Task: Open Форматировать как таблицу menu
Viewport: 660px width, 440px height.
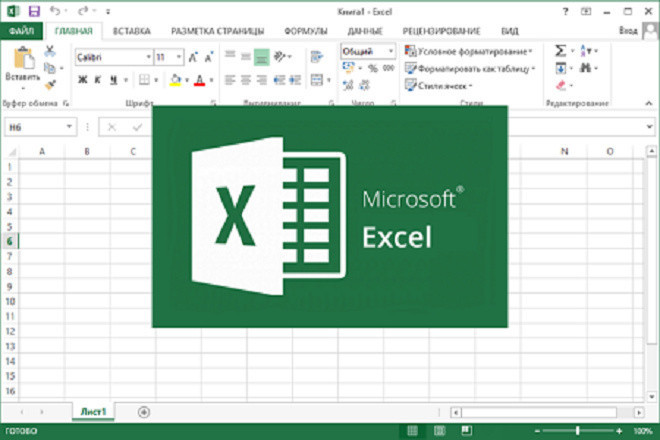Action: coord(470,68)
